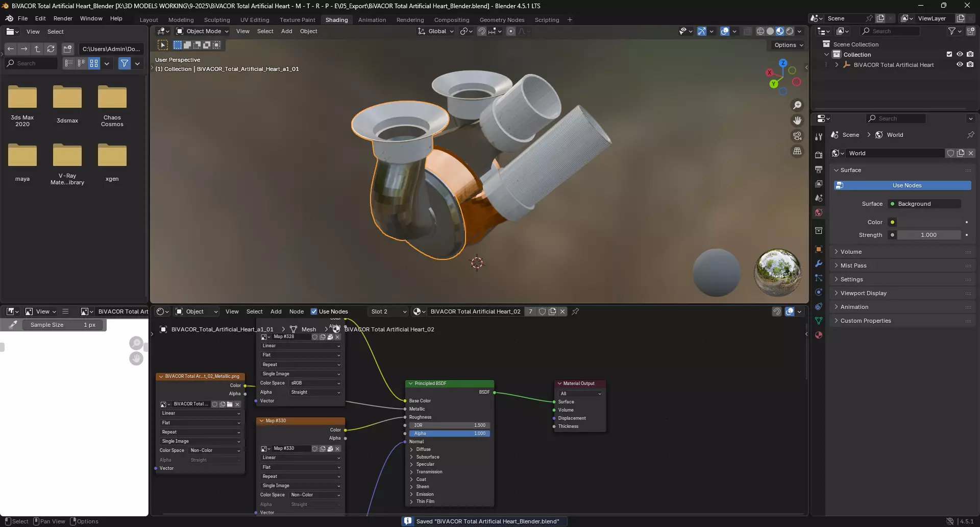
Task: Expand the BiVACOR Total Artificial Heart tree item
Action: 837,65
